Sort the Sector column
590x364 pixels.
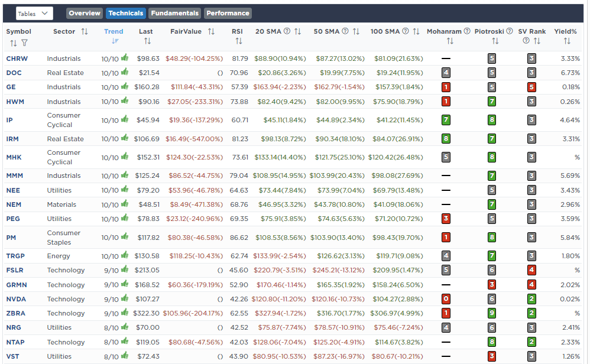(85, 31)
